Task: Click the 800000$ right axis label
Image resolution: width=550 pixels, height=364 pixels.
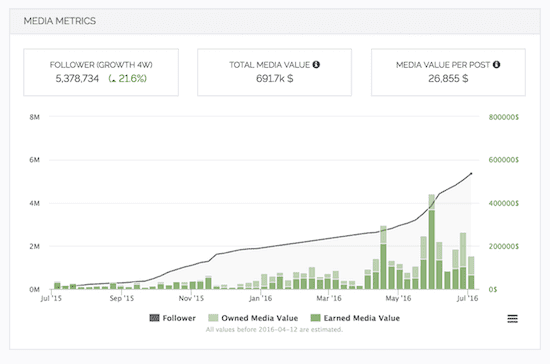Action: (504, 117)
